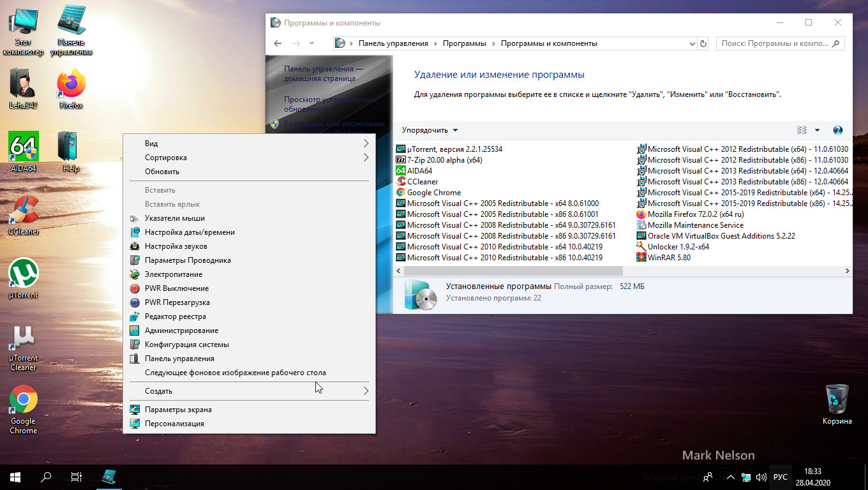Open Task View on the taskbar
Image resolution: width=868 pixels, height=490 pixels.
click(x=77, y=477)
